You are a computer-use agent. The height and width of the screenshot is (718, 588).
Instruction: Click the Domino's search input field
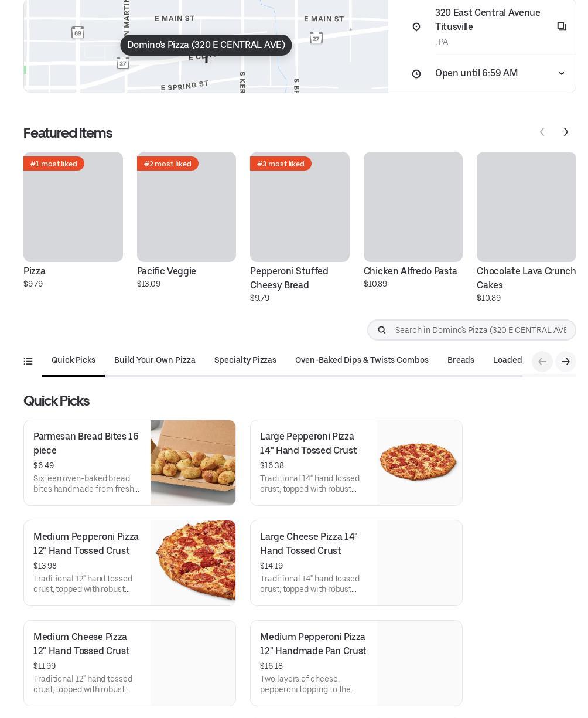click(x=480, y=330)
